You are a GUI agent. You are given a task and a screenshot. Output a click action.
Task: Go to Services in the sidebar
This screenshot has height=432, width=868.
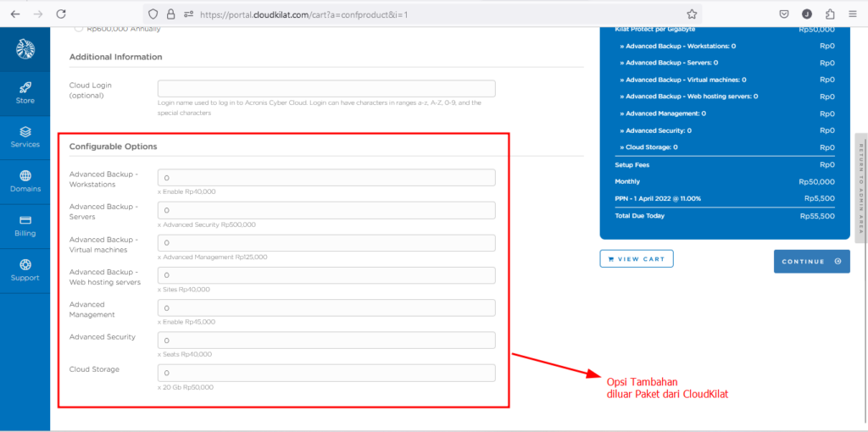coord(25,136)
